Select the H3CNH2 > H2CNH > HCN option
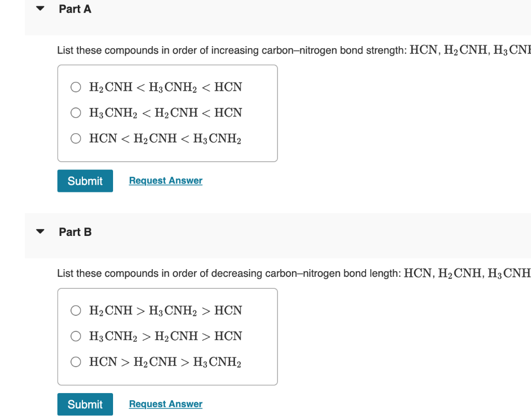The image size is (531, 420). click(x=76, y=336)
